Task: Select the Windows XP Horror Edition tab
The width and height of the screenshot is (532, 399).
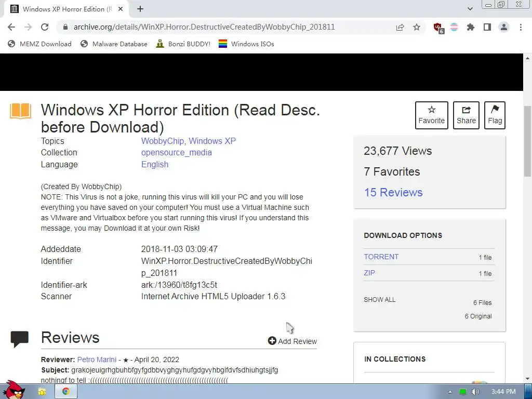Action: click(x=66, y=9)
